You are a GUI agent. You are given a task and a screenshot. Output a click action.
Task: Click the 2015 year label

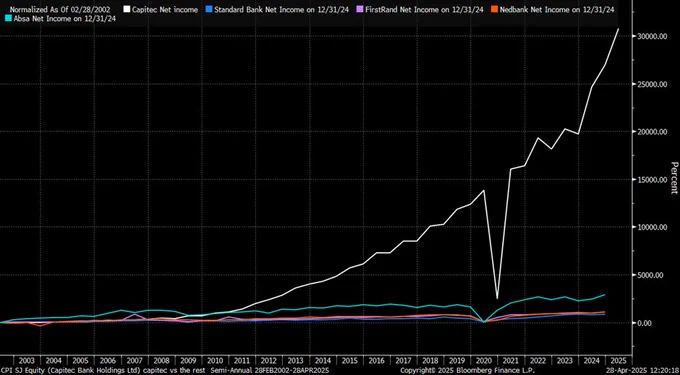[x=350, y=360]
